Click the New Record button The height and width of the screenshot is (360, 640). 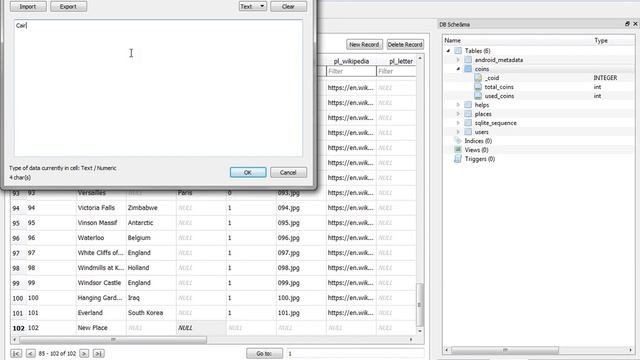click(x=364, y=44)
